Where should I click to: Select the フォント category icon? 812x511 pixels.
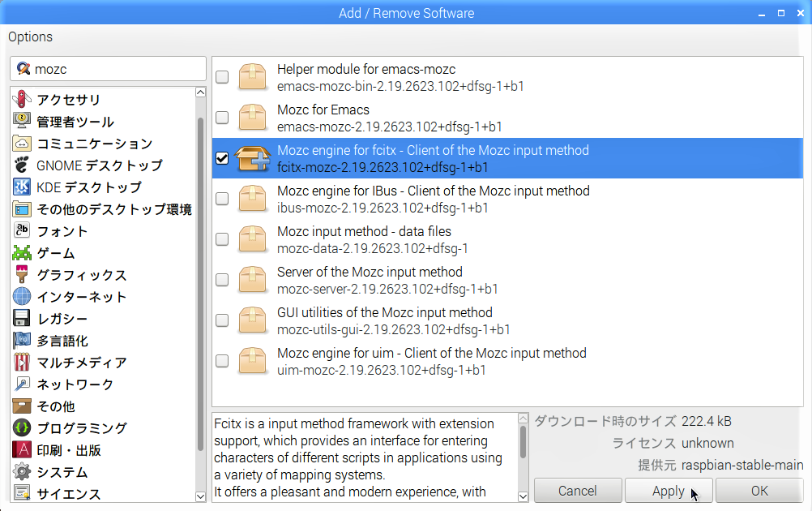[x=22, y=230]
